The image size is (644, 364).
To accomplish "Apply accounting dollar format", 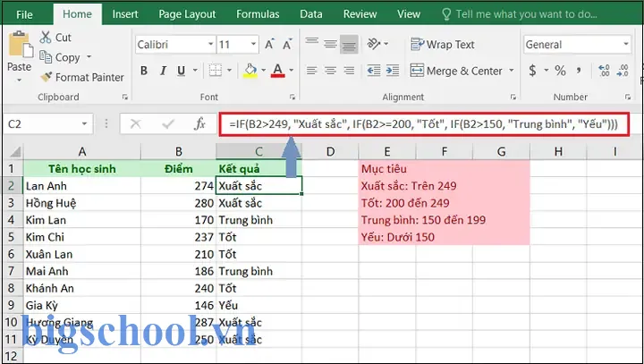I will pos(533,71).
